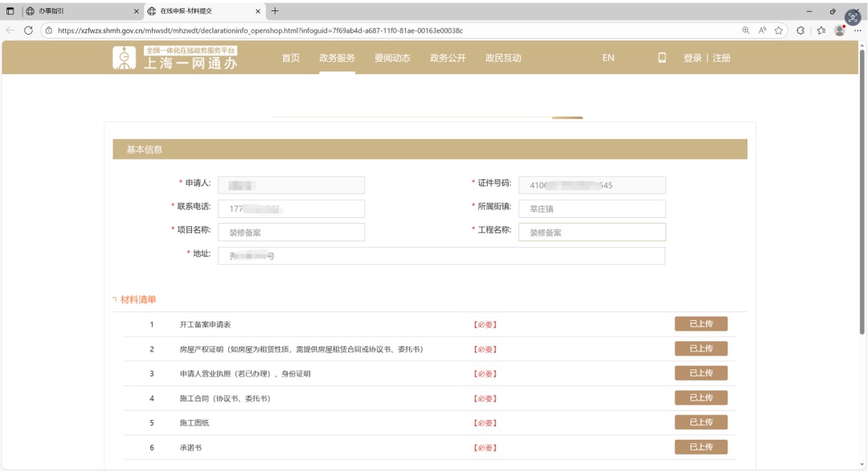This screenshot has height=473, width=868.
Task: Close the 办事指引 tab
Action: coord(136,11)
